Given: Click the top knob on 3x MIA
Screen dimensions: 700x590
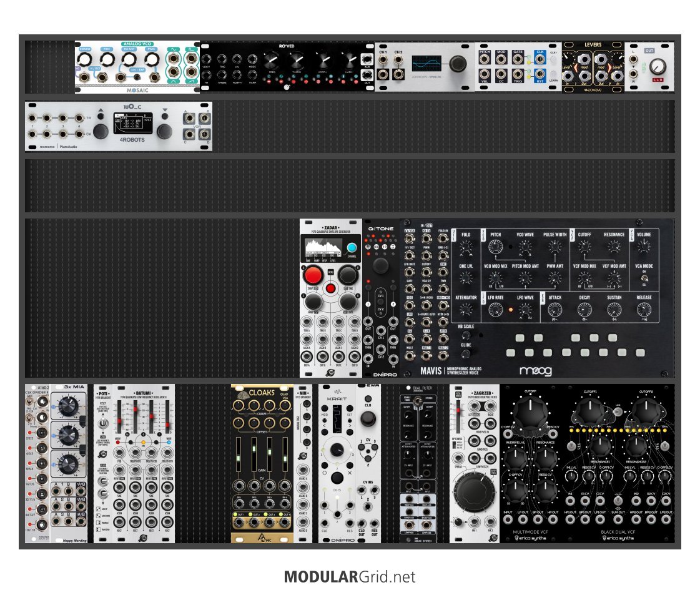Looking at the screenshot, I should click(x=68, y=406).
